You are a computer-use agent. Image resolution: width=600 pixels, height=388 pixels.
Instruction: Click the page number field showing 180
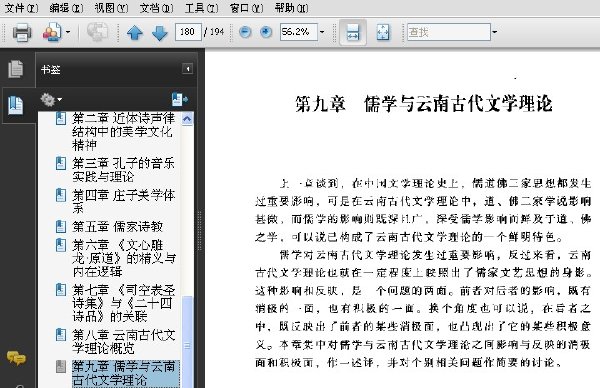click(x=188, y=32)
